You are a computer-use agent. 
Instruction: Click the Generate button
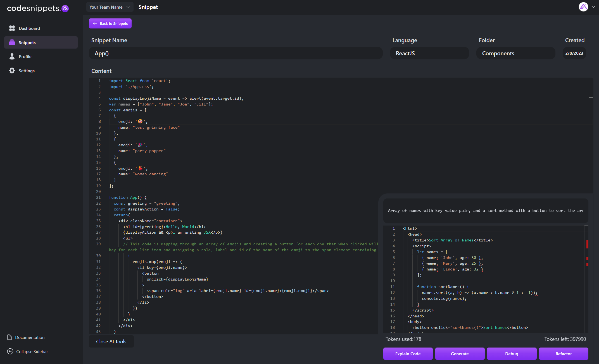tap(460, 354)
